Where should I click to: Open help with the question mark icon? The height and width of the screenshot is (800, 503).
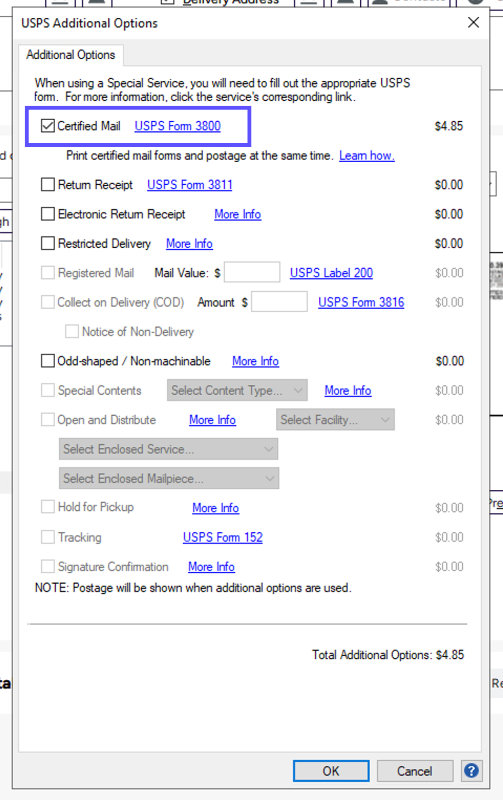pos(471,770)
